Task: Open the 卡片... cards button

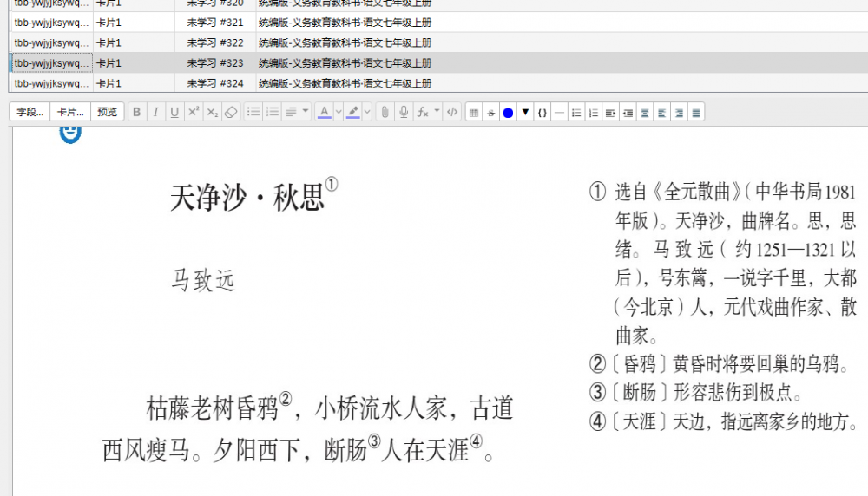Action: pyautogui.click(x=70, y=112)
